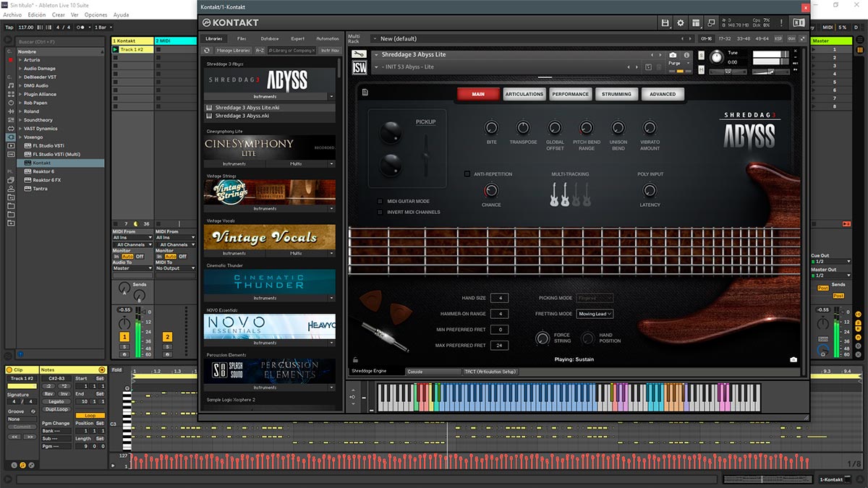
Task: Open Kontakt options gear icon
Action: [x=680, y=23]
